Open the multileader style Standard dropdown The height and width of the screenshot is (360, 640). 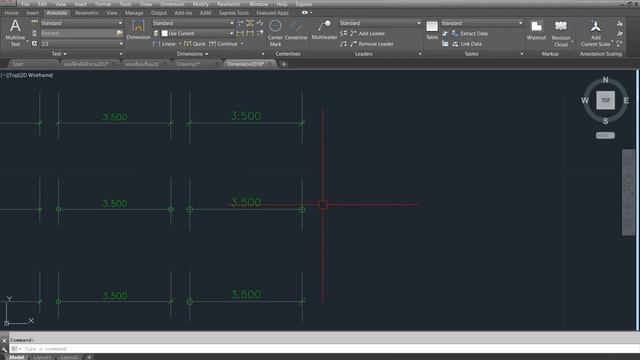click(x=418, y=23)
